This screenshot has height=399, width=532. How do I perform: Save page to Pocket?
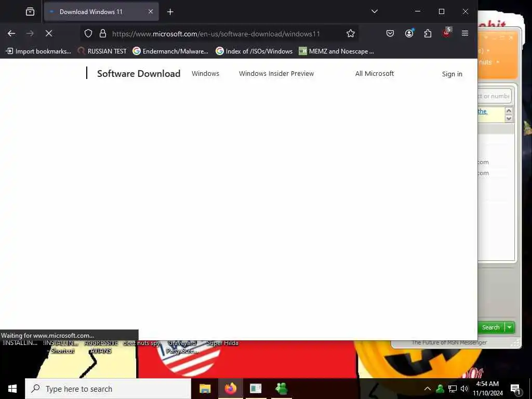click(x=390, y=33)
